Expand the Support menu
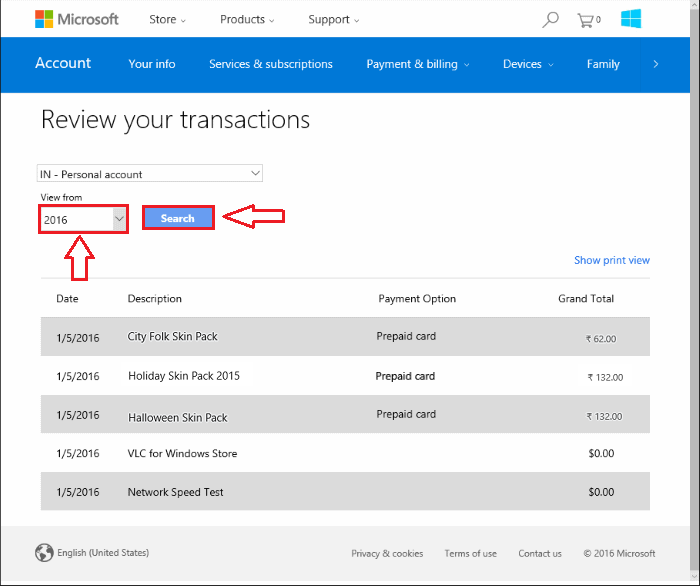This screenshot has width=700, height=586. (x=333, y=20)
